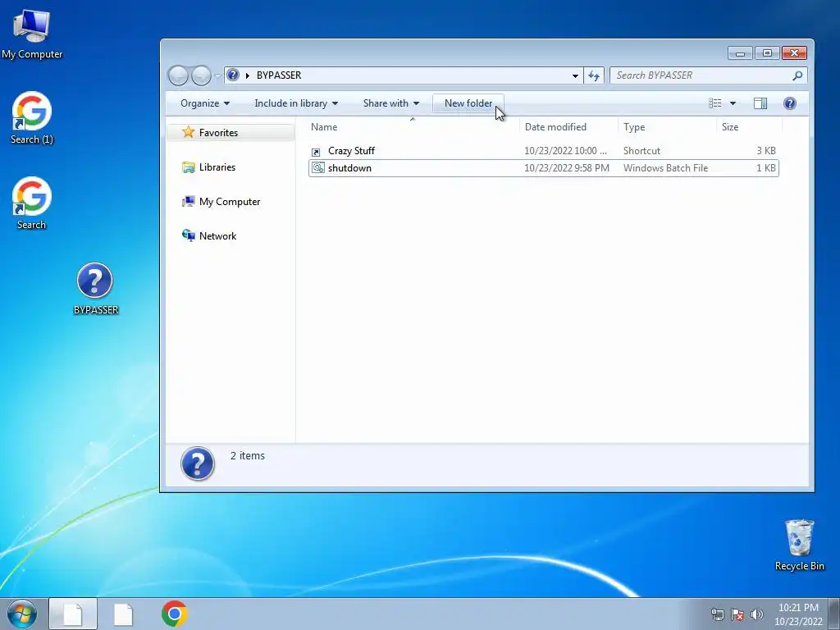
Task: Refresh the BYPASSER folder view
Action: (x=594, y=75)
